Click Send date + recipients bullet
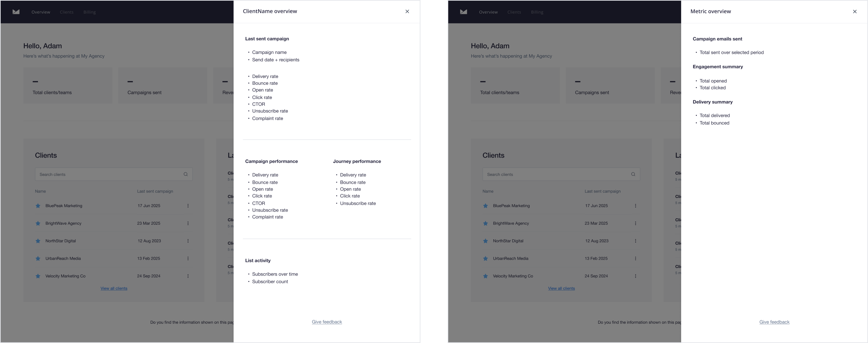This screenshot has height=343, width=868. click(276, 60)
